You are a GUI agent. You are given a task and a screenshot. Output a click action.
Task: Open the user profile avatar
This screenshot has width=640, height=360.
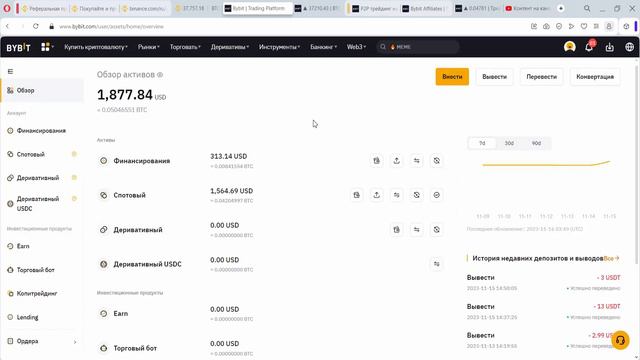[570, 47]
